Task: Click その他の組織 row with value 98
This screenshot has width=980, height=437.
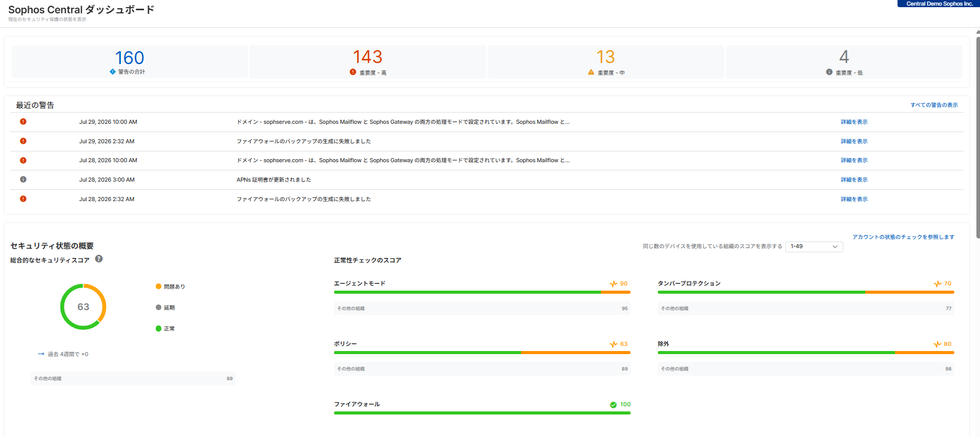Action: pyautogui.click(x=806, y=369)
